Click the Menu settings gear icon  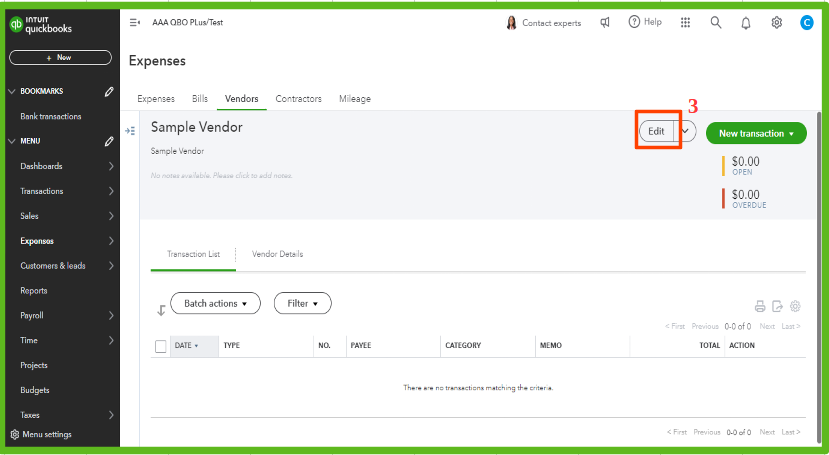point(15,434)
